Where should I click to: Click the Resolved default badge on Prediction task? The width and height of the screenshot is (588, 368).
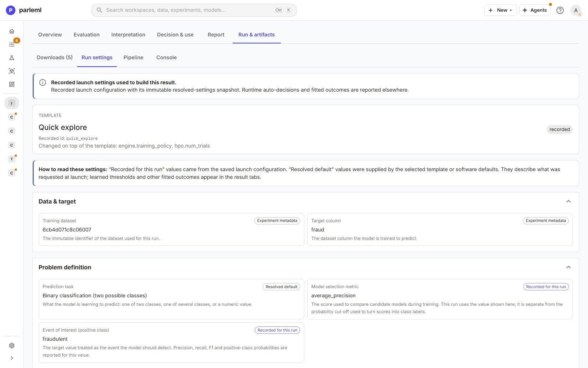[x=282, y=287]
